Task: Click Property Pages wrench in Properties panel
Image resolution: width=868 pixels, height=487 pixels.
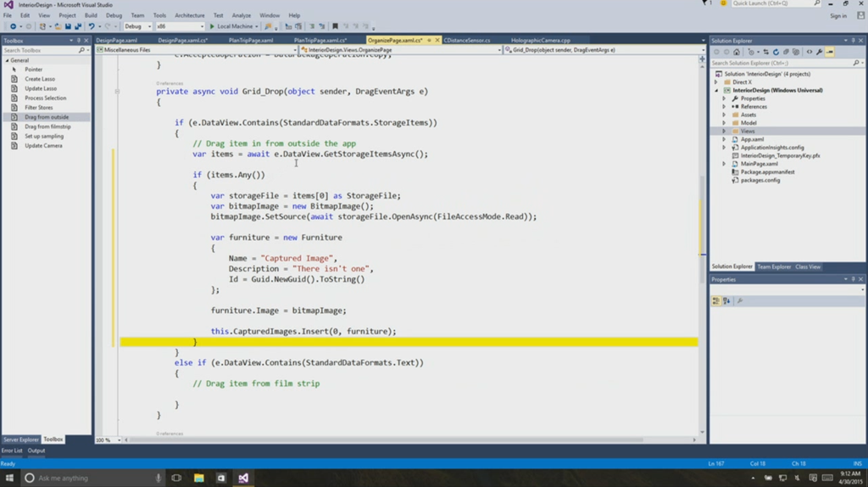Action: (740, 301)
